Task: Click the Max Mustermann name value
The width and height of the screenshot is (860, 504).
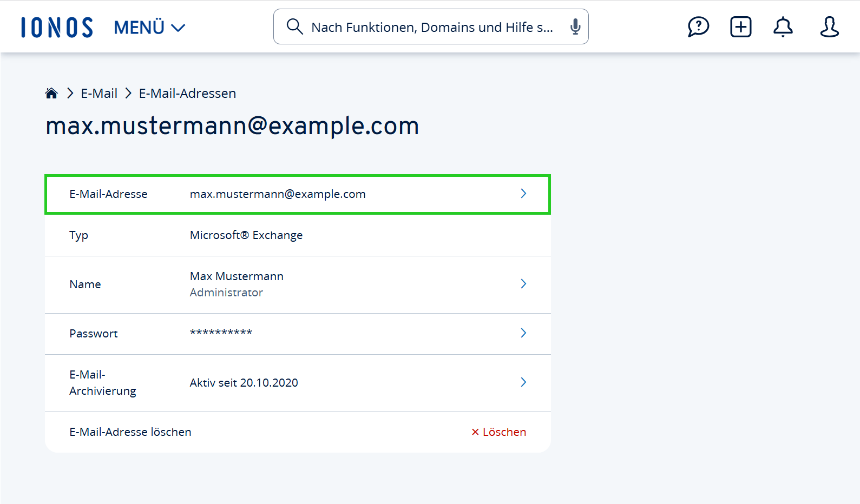Action: tap(237, 276)
